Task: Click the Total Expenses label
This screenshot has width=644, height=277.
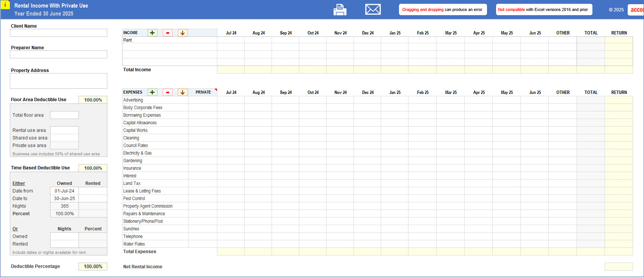Action: 140,252
